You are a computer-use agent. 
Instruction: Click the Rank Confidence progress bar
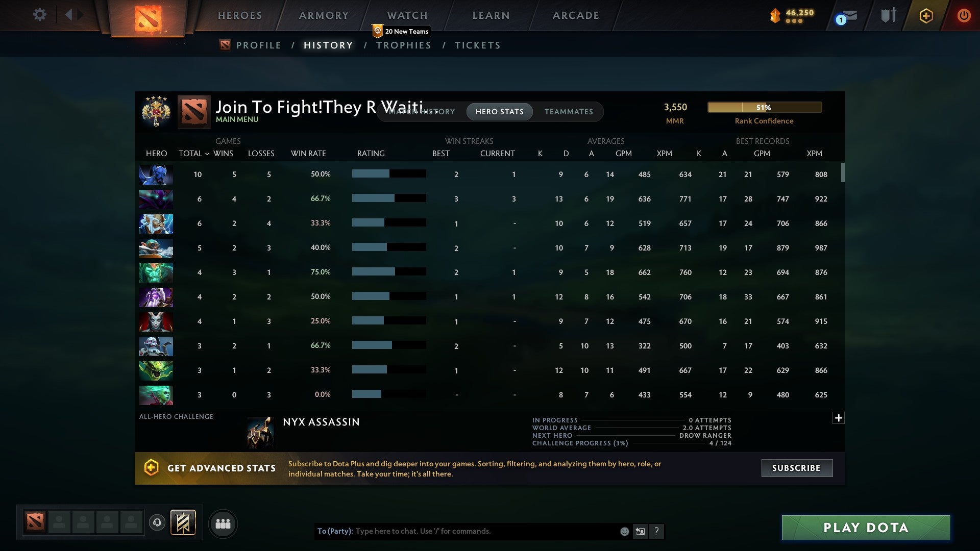click(x=764, y=107)
